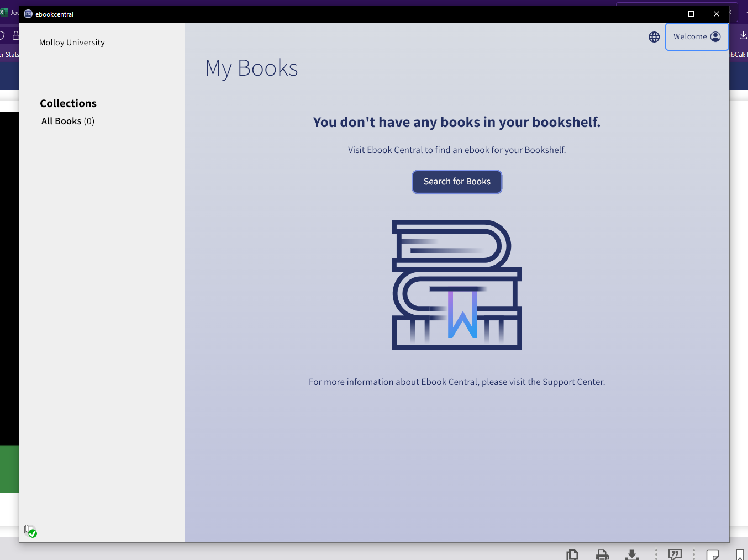Maximize the ebookcentral window
The image size is (748, 560).
[691, 14]
